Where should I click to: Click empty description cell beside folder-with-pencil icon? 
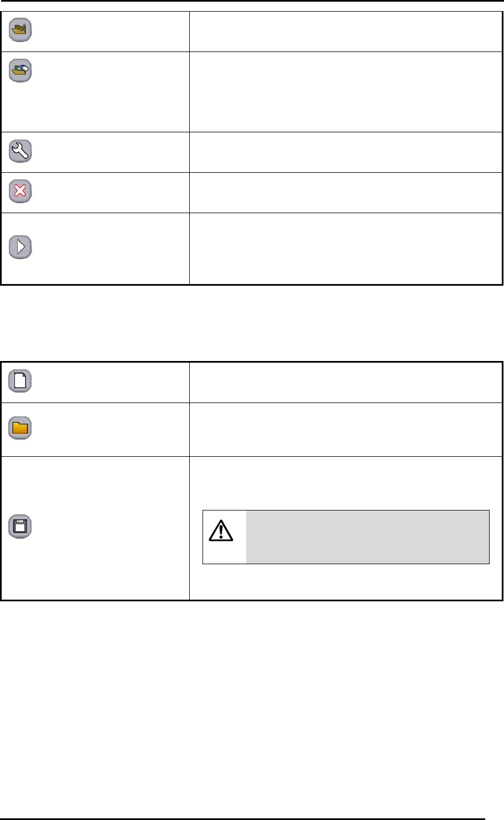[x=346, y=32]
